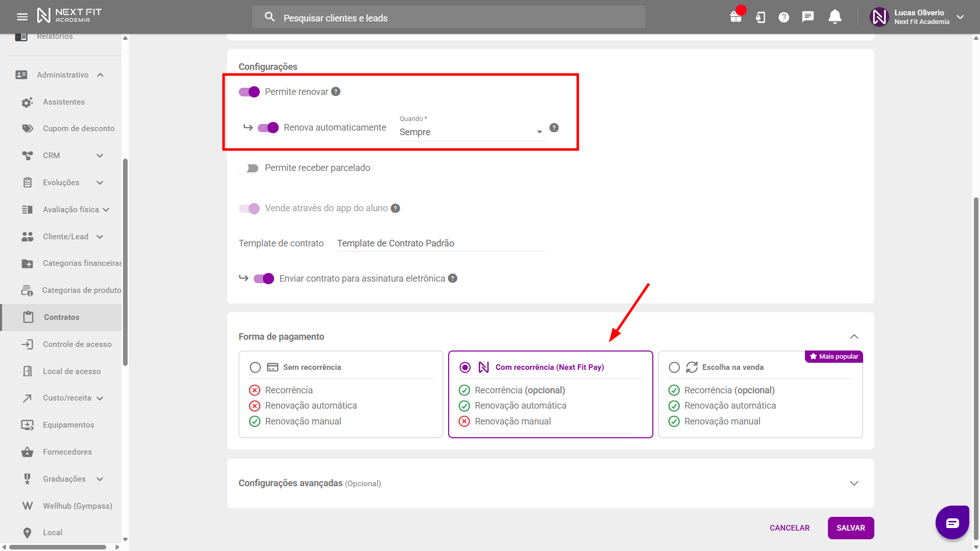The height and width of the screenshot is (551, 980).
Task: Open the help question mark in header
Action: point(783,17)
